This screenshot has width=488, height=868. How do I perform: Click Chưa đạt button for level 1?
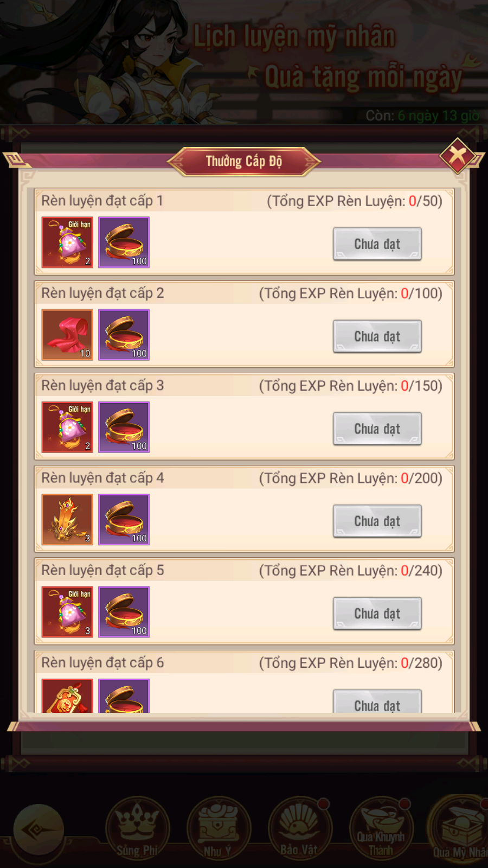coord(377,244)
